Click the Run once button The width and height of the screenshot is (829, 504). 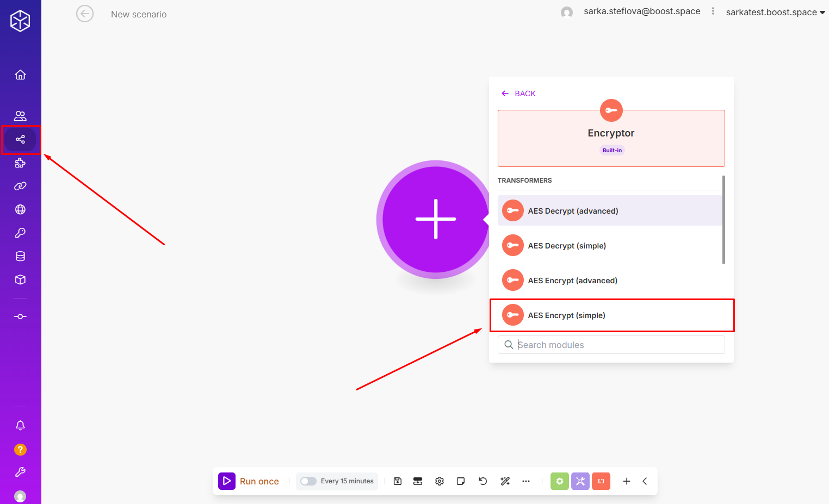(249, 481)
